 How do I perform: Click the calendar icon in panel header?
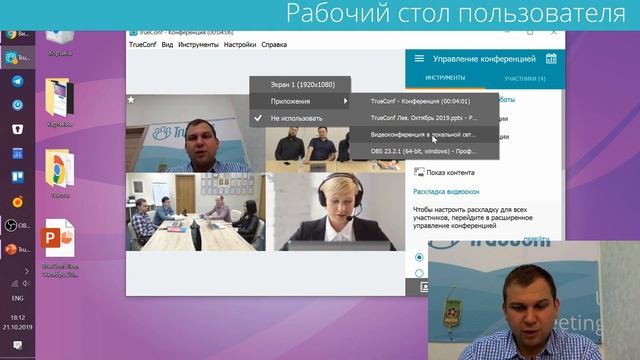551,59
